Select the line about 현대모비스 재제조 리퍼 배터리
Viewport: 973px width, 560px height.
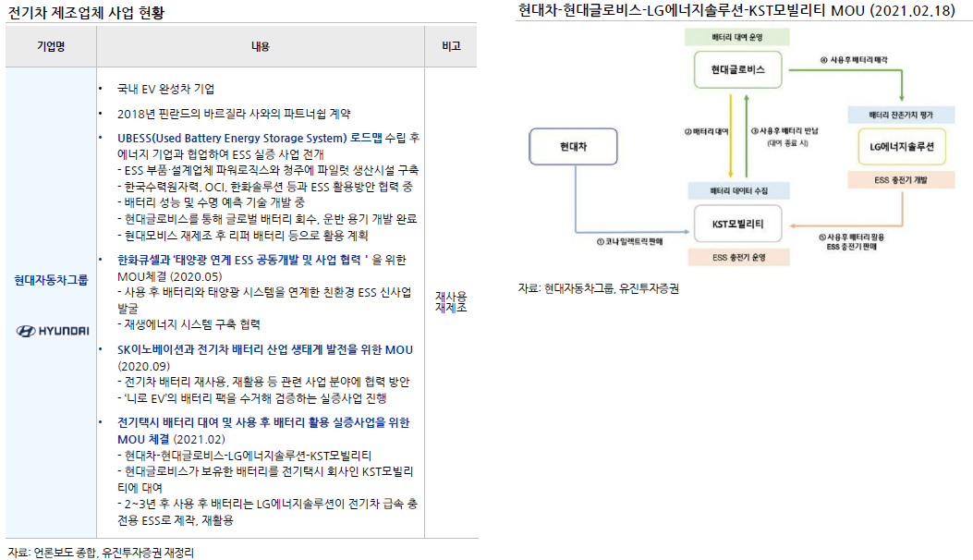point(243,236)
